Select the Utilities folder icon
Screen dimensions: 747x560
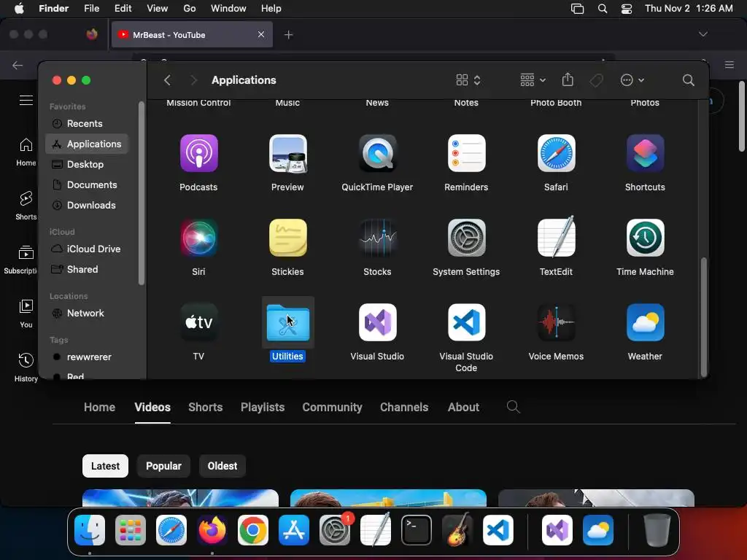[x=287, y=322]
